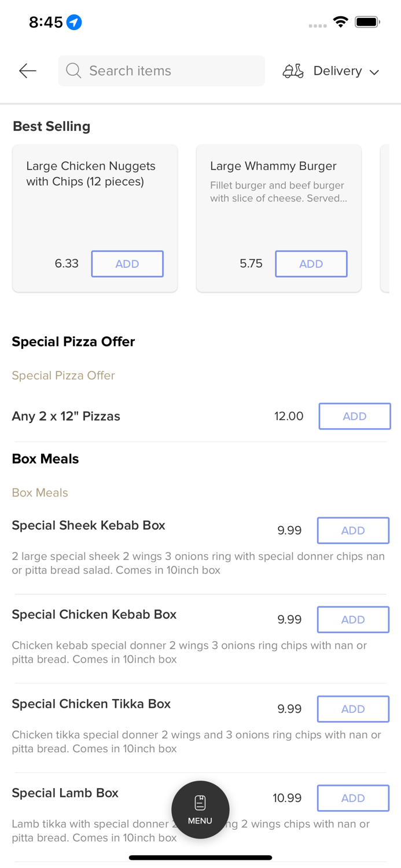Tap the Wi-Fi status icon

pyautogui.click(x=340, y=22)
